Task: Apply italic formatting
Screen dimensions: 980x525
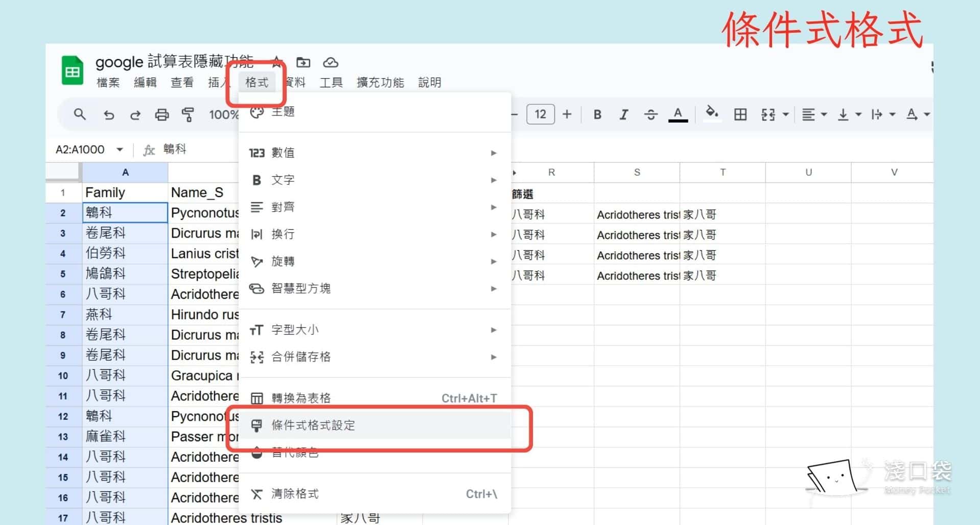Action: 624,114
